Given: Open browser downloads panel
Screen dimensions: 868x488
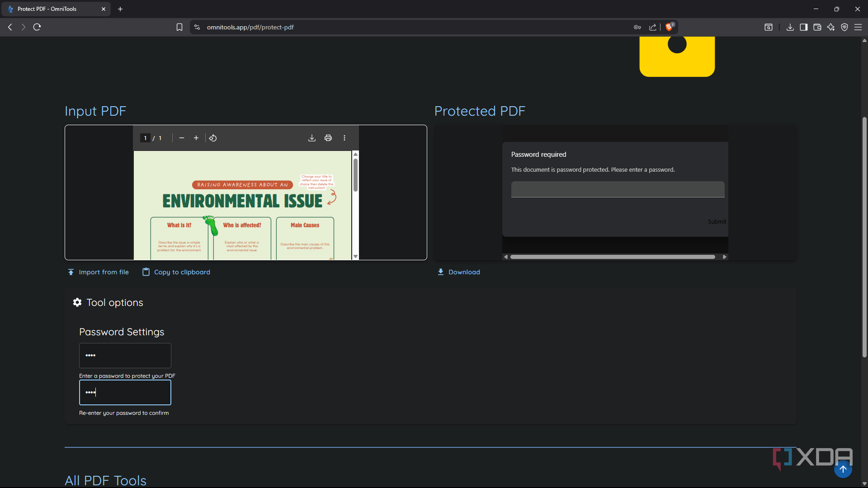Looking at the screenshot, I should (790, 27).
